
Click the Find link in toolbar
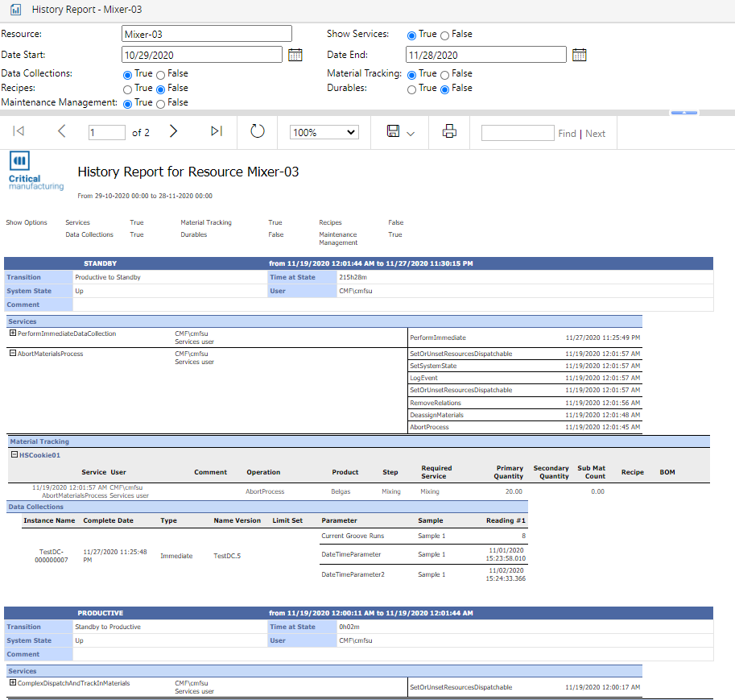(567, 134)
